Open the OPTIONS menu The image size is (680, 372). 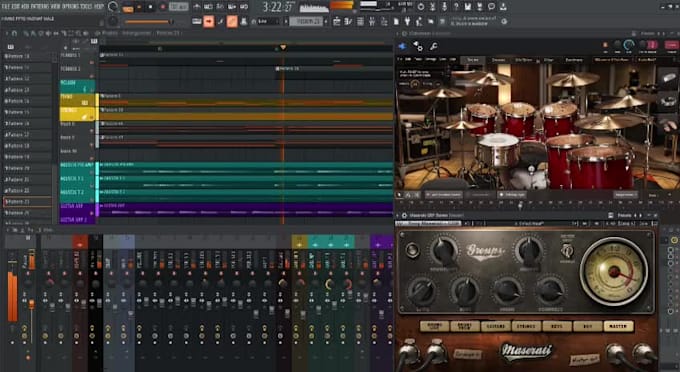coord(71,7)
